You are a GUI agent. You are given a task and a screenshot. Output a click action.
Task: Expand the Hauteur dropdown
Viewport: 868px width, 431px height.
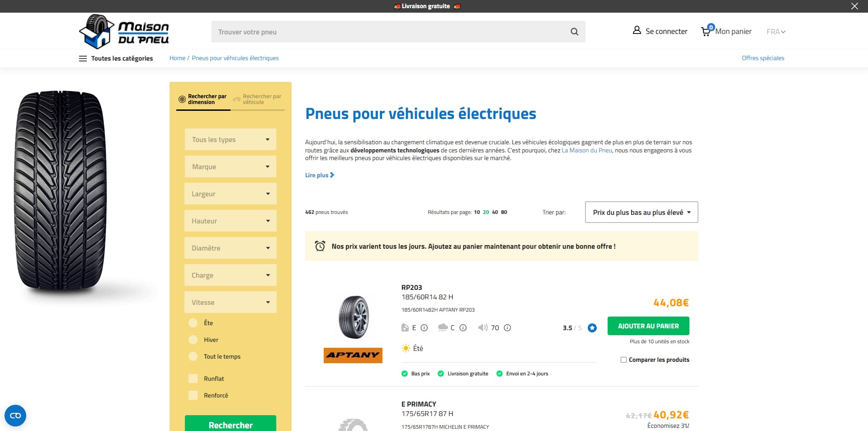point(231,221)
